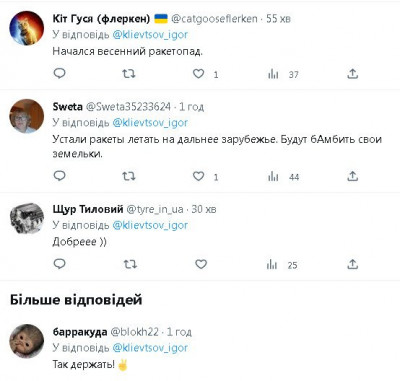The image size is (400, 381).
Task: Open @klievtsov_igor link in баракуда's reply
Action: (150, 348)
